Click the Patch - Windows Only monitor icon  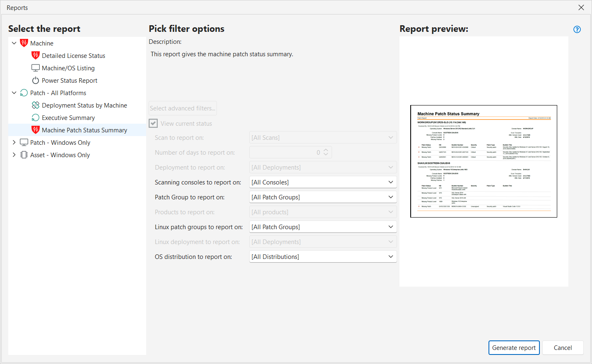pyautogui.click(x=24, y=142)
